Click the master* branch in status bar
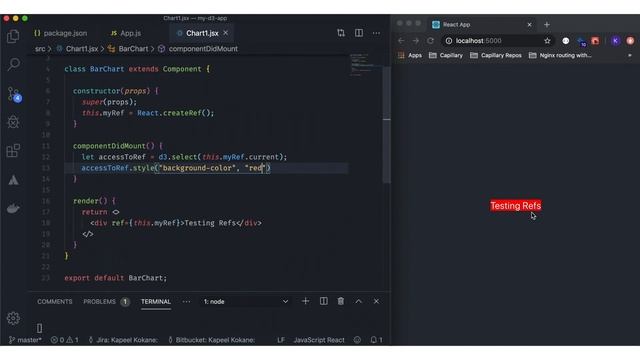The height and width of the screenshot is (360, 640). pyautogui.click(x=25, y=340)
